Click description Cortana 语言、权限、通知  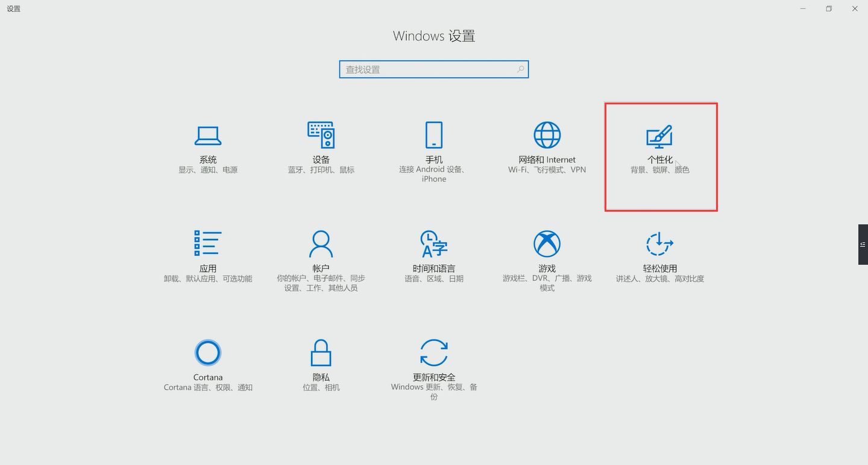[x=208, y=387]
